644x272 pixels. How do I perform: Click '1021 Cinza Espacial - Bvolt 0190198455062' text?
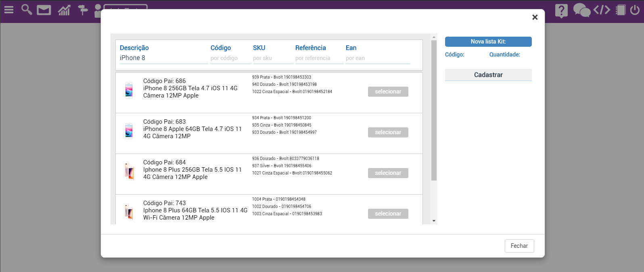292,173
